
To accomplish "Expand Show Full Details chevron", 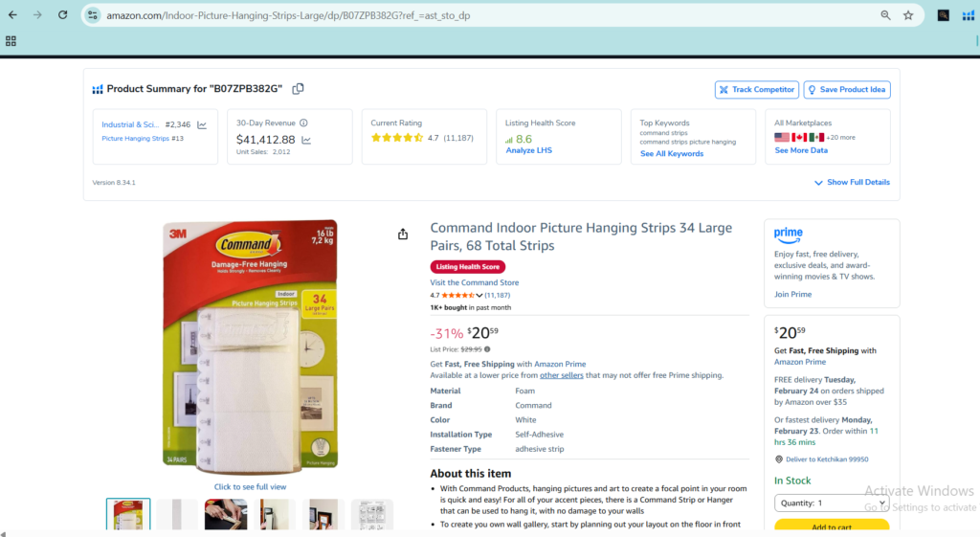I will (818, 183).
